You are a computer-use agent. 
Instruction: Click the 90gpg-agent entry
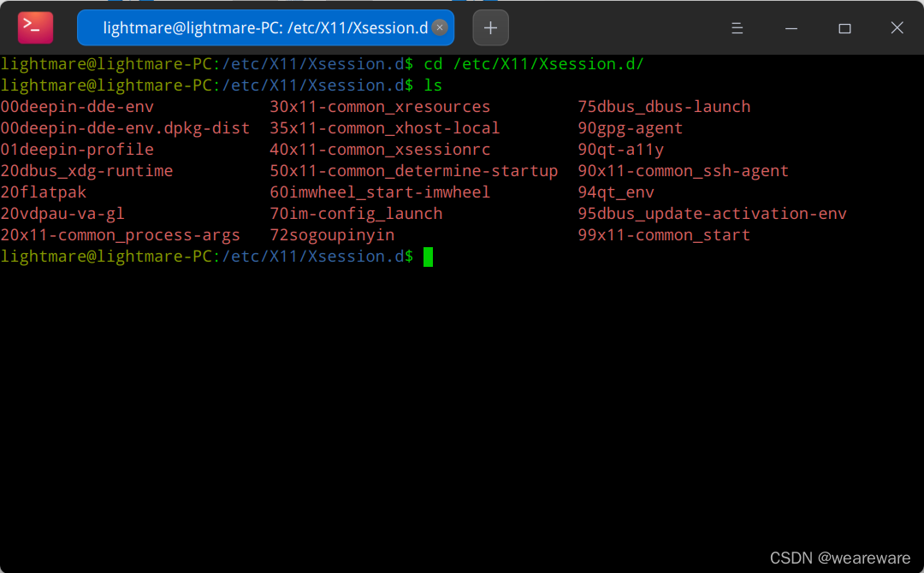tap(630, 128)
